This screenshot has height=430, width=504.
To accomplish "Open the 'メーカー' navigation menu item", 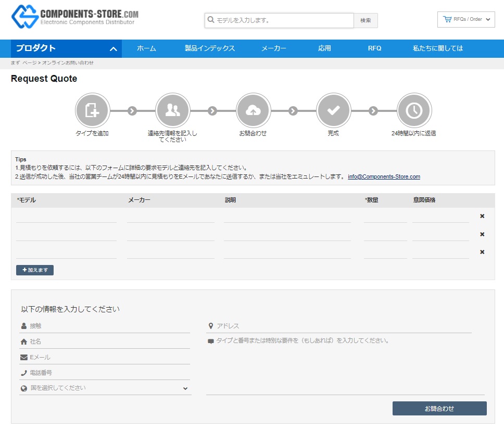I will 274,48.
